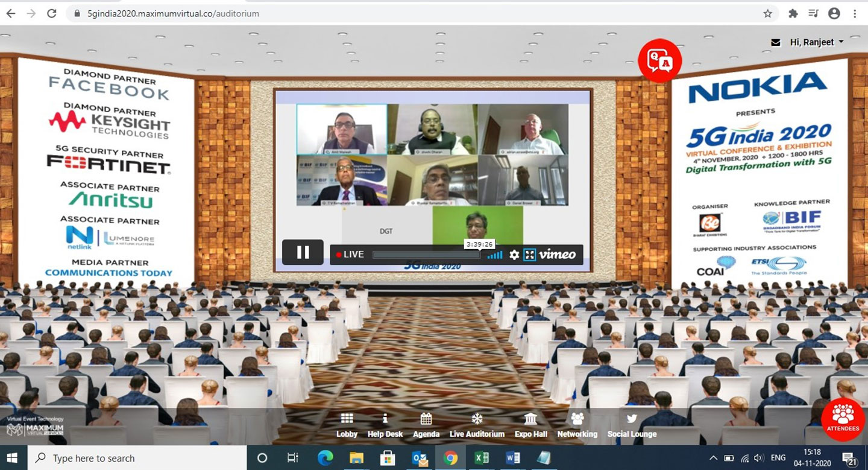Viewport: 868px width, 470px height.
Task: Expand the Hi, Ranjeet user dropdown
Action: [x=817, y=42]
